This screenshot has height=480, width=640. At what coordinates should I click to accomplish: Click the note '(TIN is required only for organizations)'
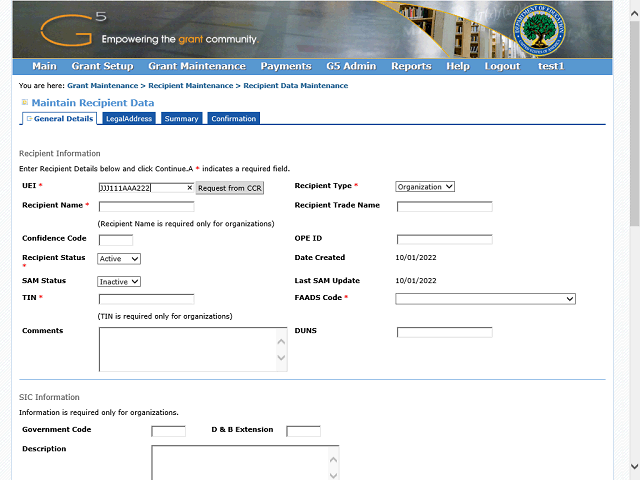point(165,316)
